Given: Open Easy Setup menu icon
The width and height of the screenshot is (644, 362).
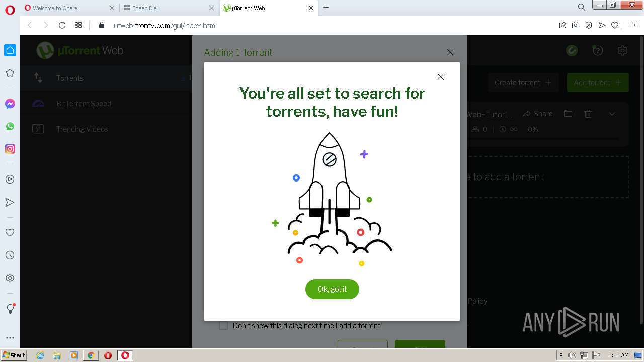Looking at the screenshot, I should [633, 25].
